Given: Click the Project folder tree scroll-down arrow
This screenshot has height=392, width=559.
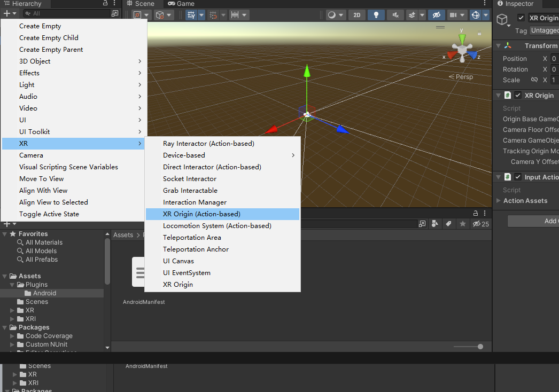Looking at the screenshot, I should pos(107,348).
